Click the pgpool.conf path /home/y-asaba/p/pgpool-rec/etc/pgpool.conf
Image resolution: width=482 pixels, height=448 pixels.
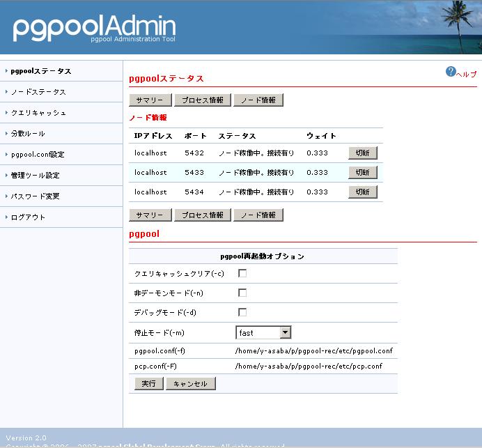point(314,351)
